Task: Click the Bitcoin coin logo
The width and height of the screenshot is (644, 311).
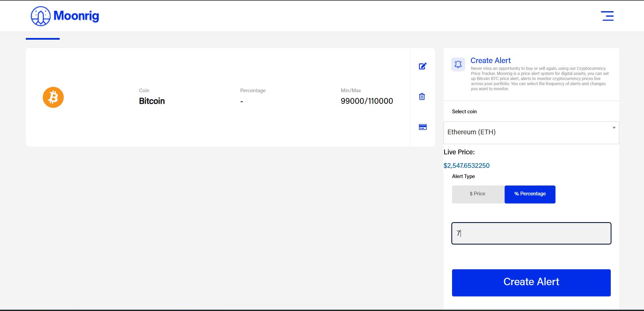Action: coord(53,97)
